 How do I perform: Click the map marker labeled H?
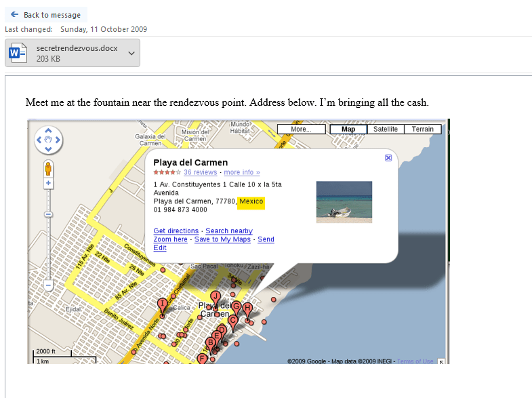coord(247,309)
